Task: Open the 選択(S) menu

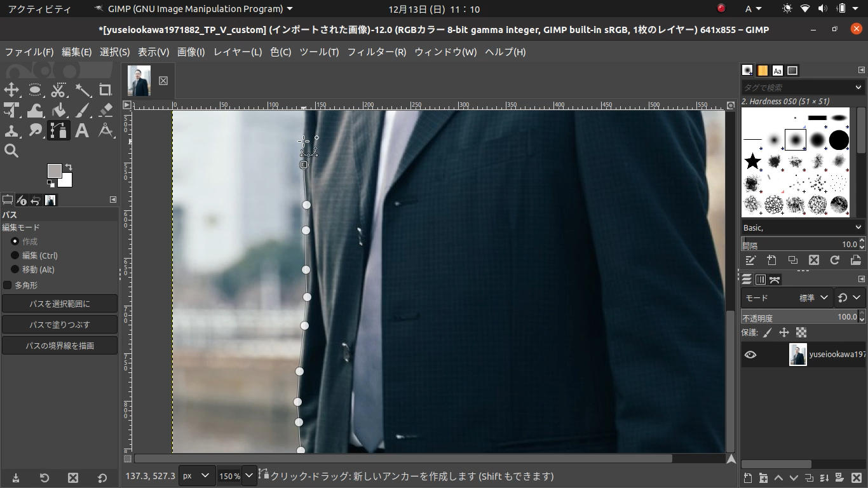Action: coord(114,52)
